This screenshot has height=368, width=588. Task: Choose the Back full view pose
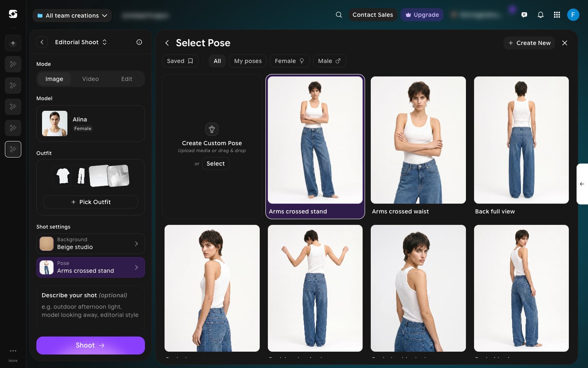point(521,146)
